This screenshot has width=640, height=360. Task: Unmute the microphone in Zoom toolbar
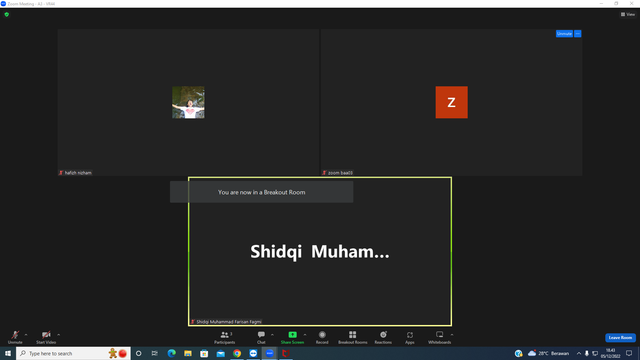[x=15, y=337]
